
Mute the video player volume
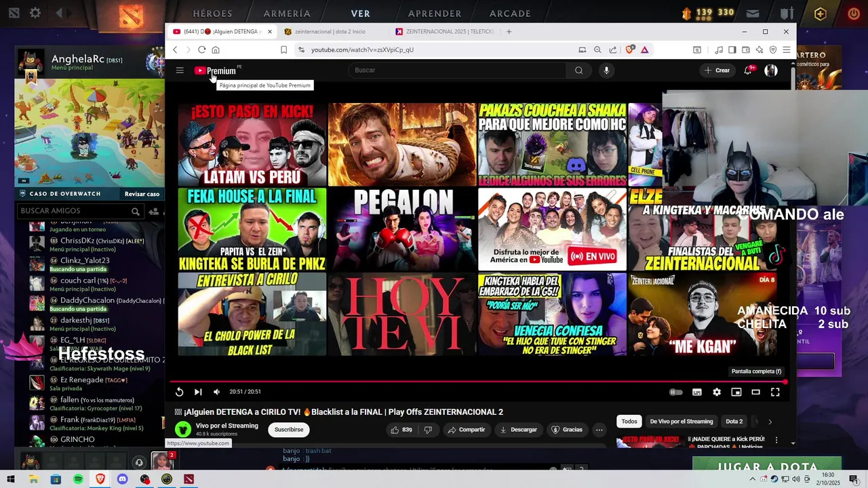(216, 392)
